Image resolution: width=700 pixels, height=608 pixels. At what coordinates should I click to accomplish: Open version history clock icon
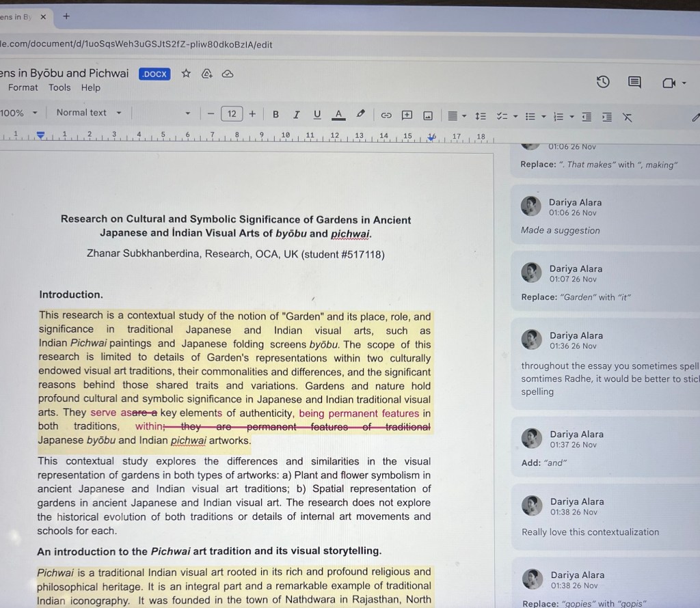tap(603, 82)
